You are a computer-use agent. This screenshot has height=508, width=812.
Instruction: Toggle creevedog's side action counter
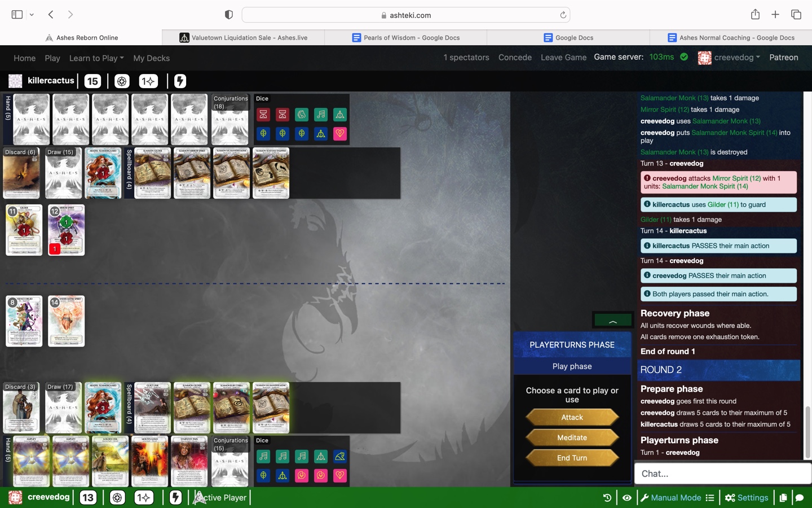pyautogui.click(x=144, y=497)
